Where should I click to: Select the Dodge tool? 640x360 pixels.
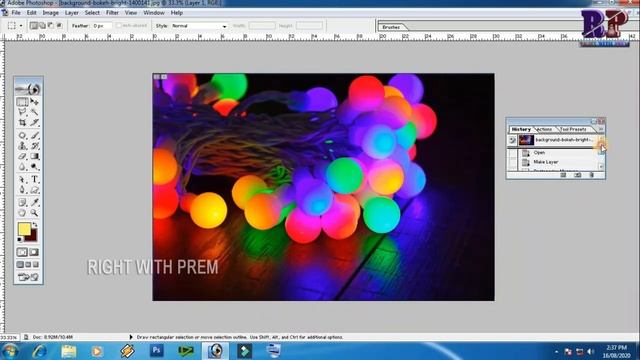[35, 167]
